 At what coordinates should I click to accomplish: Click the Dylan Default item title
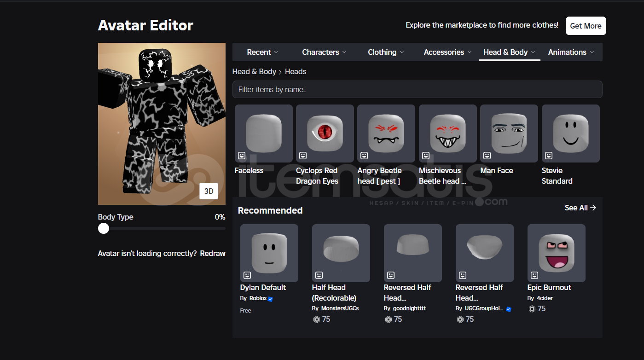pos(263,287)
